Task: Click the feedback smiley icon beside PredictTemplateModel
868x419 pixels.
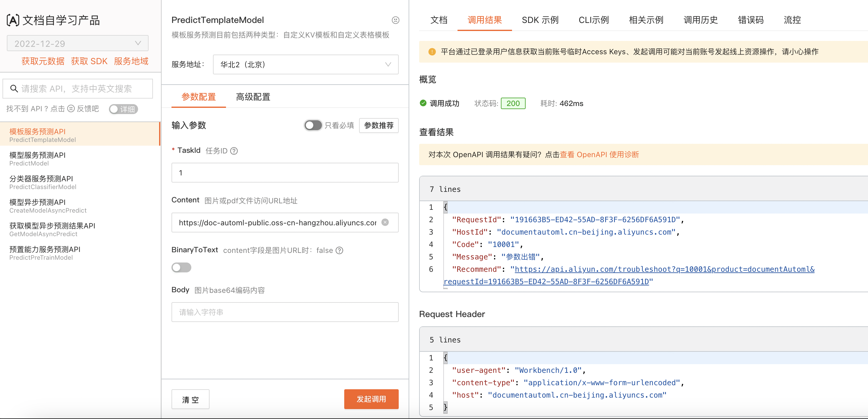Action: [396, 20]
